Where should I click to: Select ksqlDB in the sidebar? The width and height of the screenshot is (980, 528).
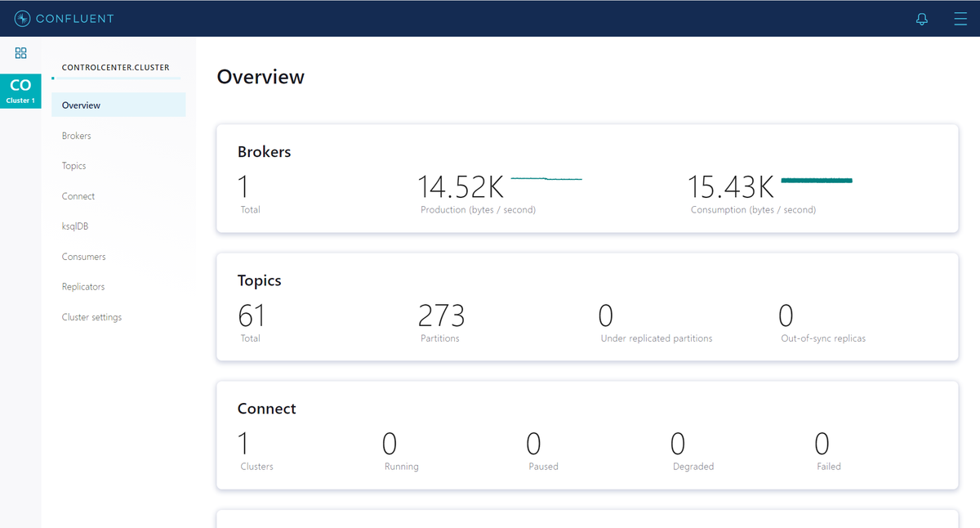[x=75, y=226]
